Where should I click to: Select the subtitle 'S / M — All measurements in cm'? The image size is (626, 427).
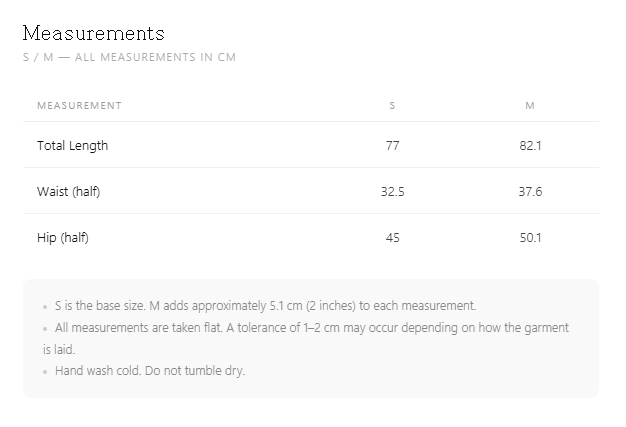coord(129,57)
